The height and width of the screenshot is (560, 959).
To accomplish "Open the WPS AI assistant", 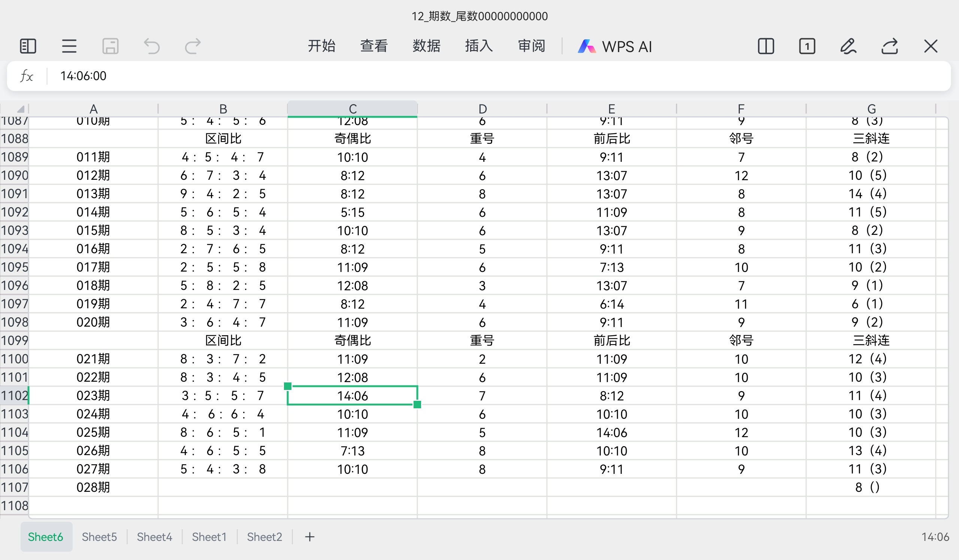I will (x=615, y=46).
